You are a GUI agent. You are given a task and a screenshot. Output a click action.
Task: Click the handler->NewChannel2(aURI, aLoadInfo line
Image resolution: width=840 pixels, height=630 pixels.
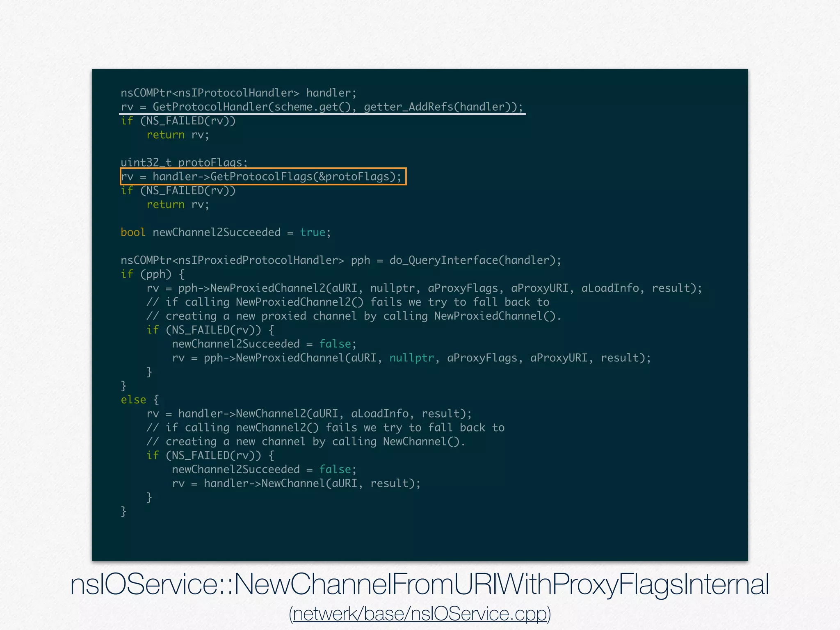coord(309,414)
